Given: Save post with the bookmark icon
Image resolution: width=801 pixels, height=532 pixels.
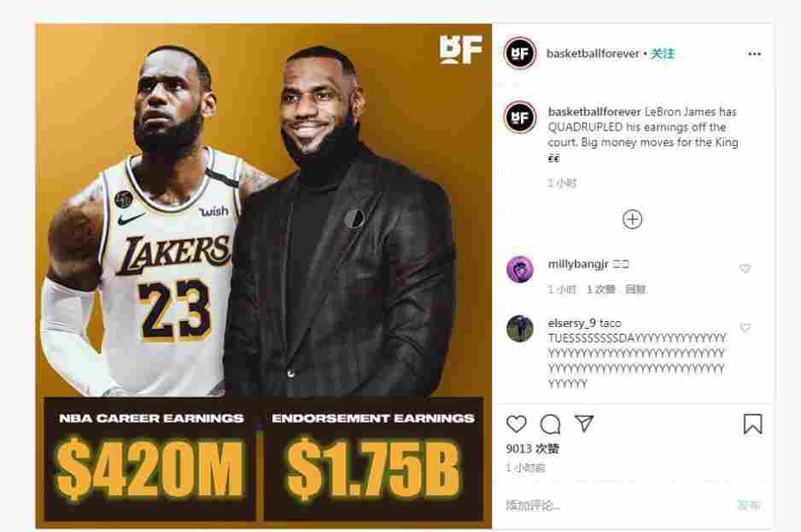Looking at the screenshot, I should (752, 424).
